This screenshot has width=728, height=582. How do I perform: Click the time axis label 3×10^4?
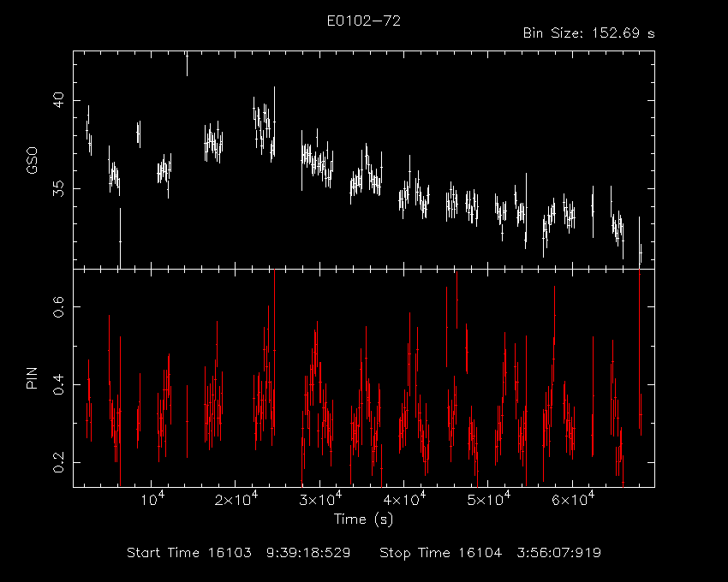(319, 499)
